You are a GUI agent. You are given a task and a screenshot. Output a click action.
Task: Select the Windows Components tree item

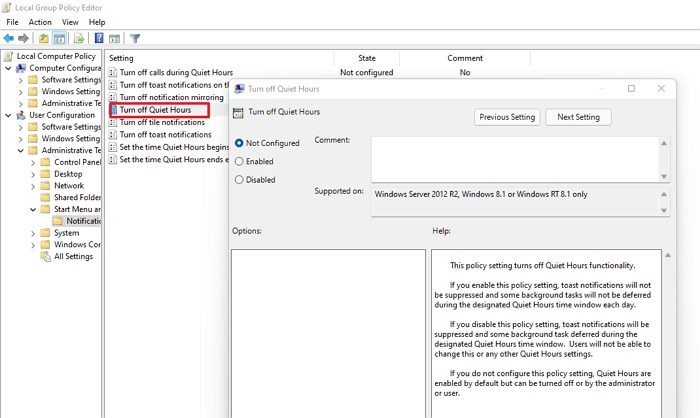tap(77, 245)
